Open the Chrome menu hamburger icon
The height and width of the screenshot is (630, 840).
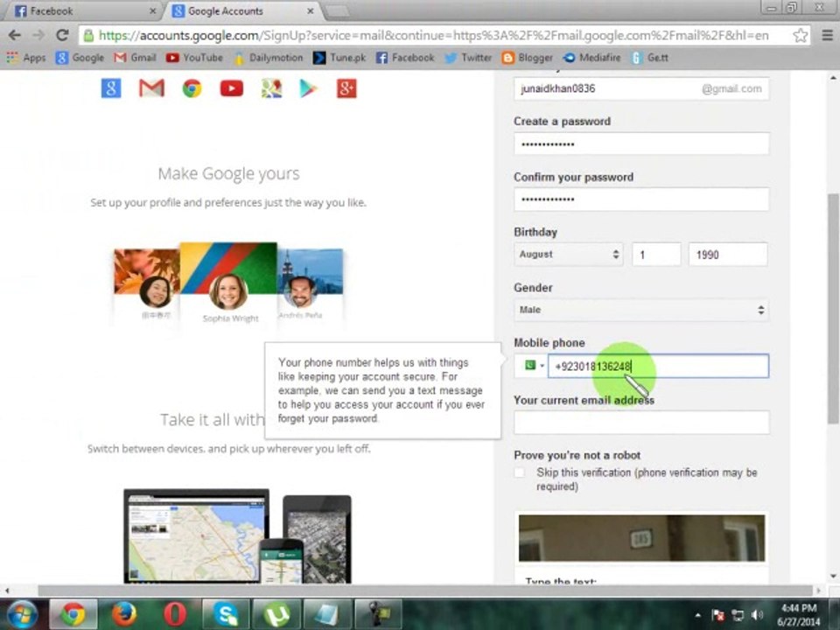(x=827, y=35)
